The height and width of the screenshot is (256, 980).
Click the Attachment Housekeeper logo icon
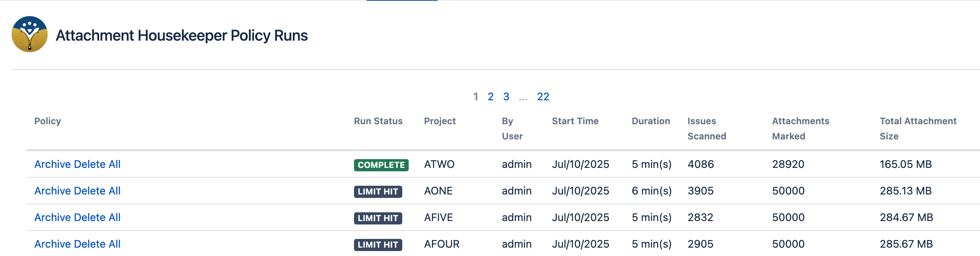pos(30,34)
